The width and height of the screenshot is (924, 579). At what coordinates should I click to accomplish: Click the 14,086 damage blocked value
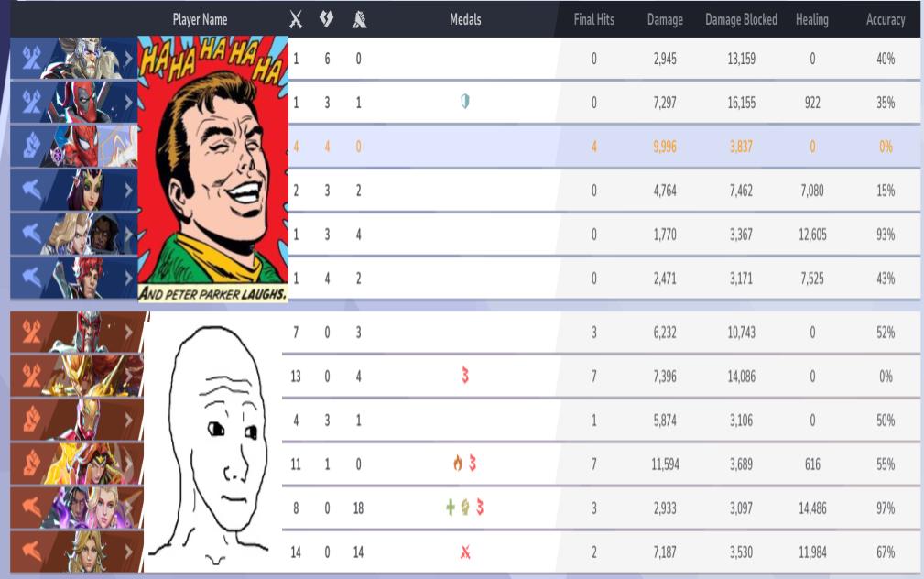click(742, 377)
